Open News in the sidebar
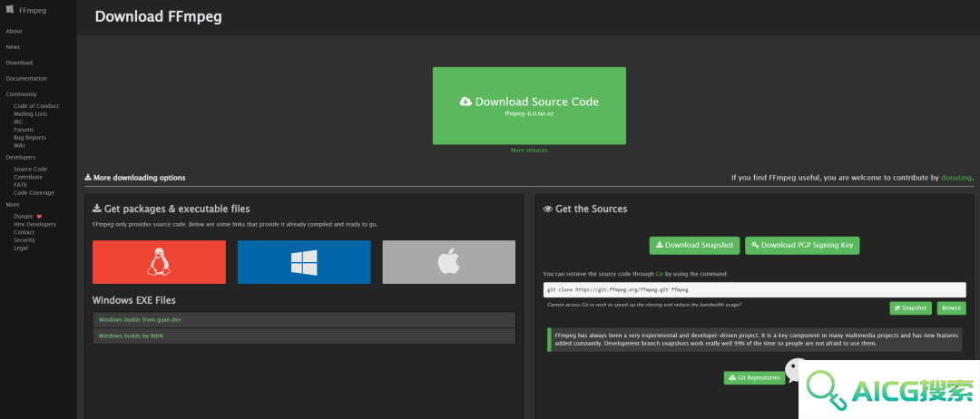The image size is (980, 419). coord(13,47)
